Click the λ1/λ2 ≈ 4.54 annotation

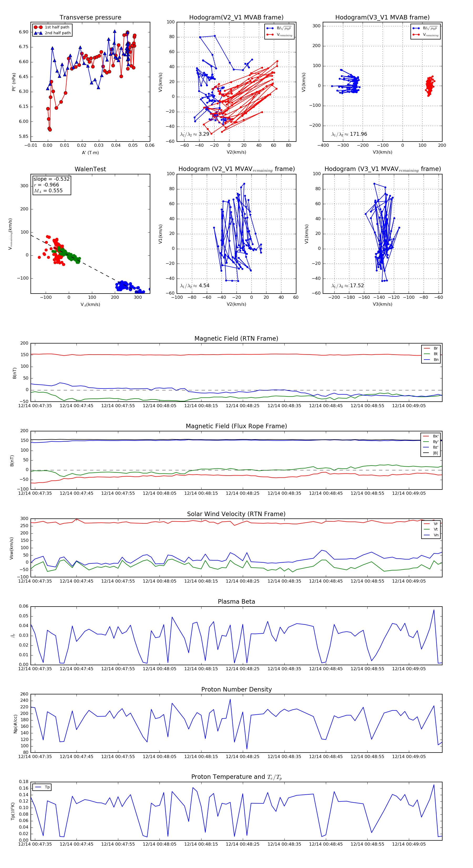(194, 286)
